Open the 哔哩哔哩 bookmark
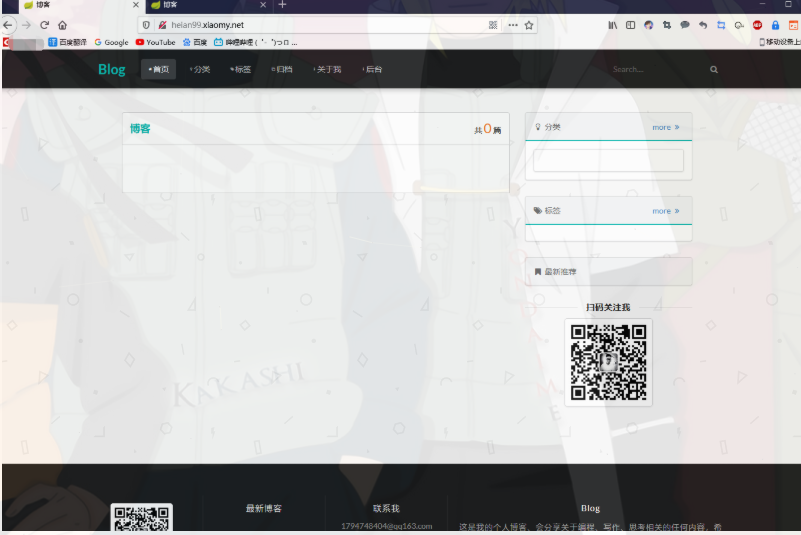 [255, 42]
